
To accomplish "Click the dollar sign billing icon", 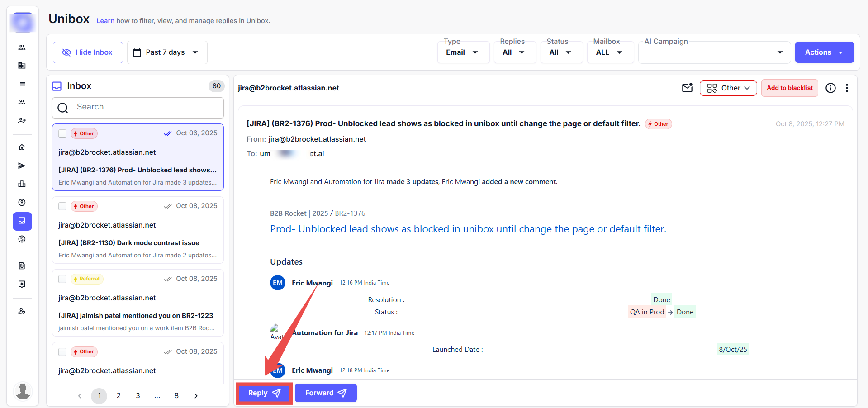I will point(22,239).
